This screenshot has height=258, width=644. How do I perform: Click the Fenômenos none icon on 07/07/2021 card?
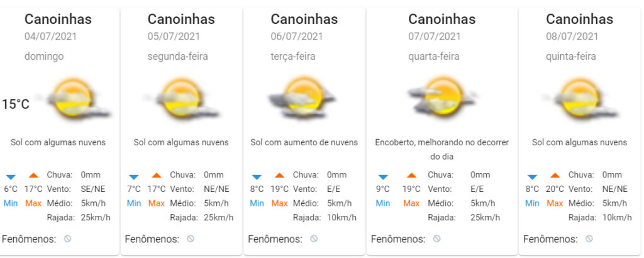tap(437, 238)
